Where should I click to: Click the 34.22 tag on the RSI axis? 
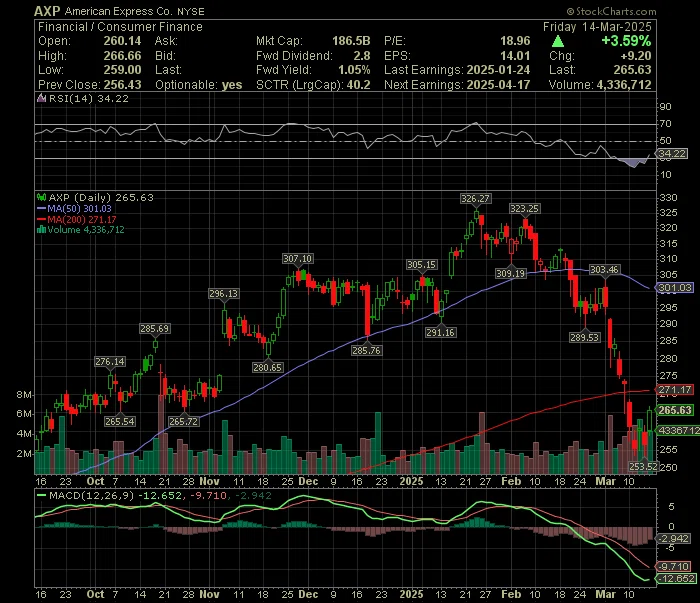click(672, 154)
